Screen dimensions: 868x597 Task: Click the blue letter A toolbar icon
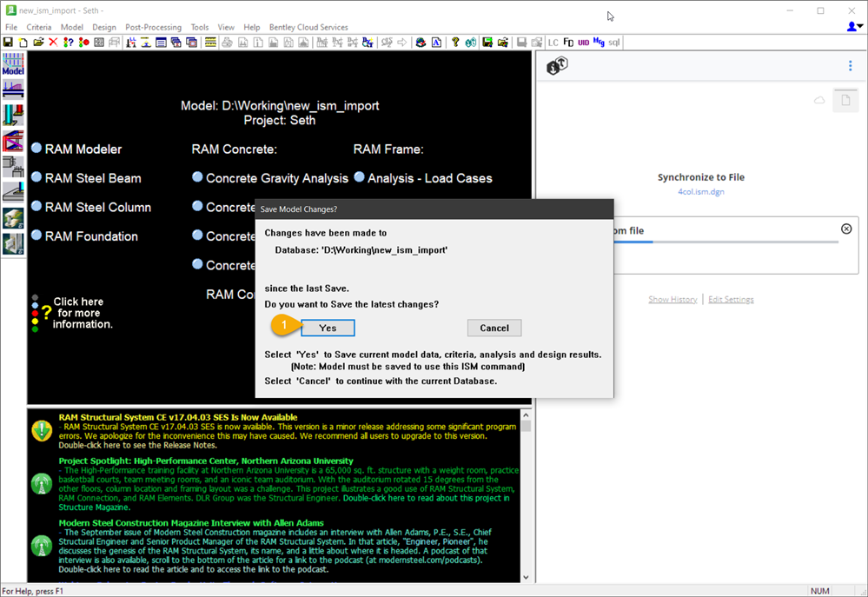pos(436,42)
